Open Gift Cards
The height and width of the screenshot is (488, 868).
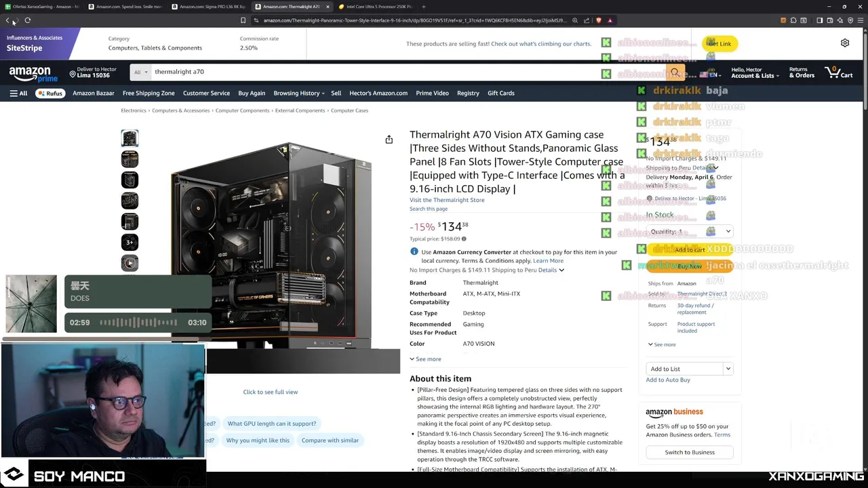point(501,93)
